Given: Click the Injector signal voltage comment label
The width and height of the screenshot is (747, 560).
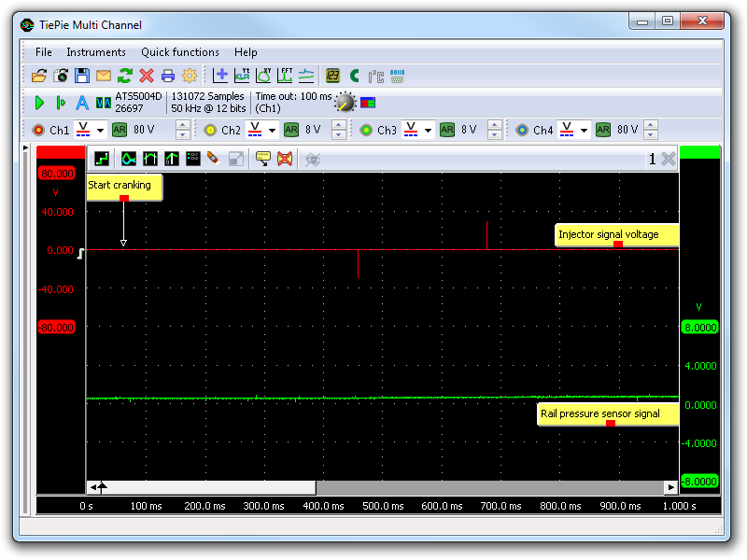Looking at the screenshot, I should pyautogui.click(x=617, y=235).
